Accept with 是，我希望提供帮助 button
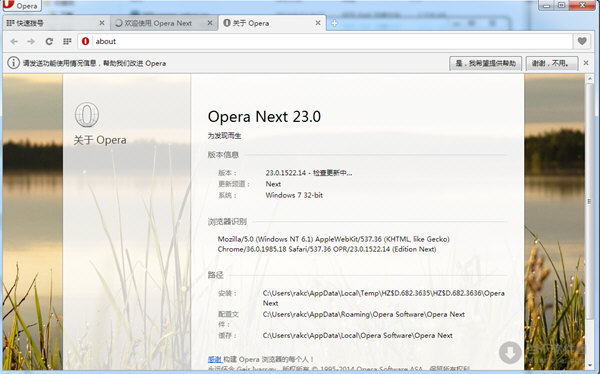600x374 pixels. [x=486, y=63]
